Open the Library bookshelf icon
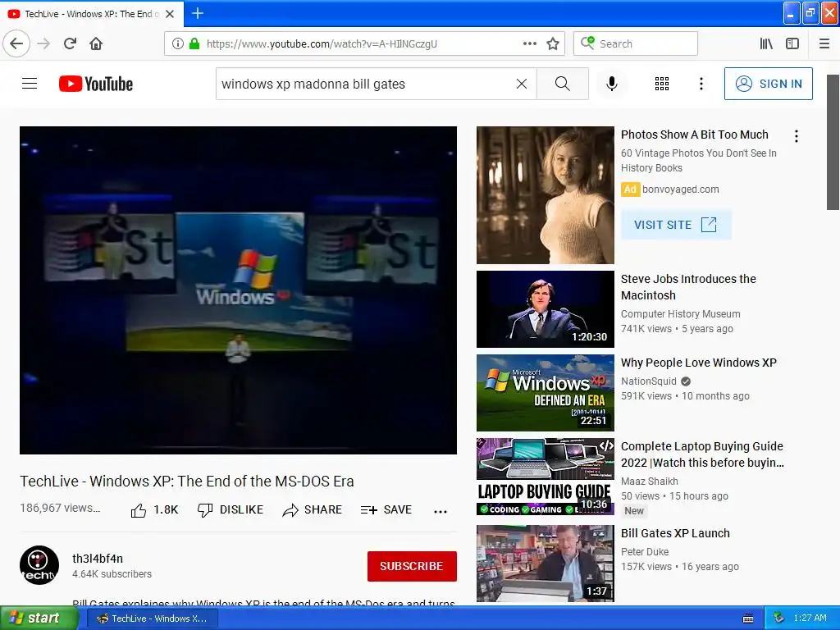This screenshot has width=840, height=630. (x=766, y=44)
